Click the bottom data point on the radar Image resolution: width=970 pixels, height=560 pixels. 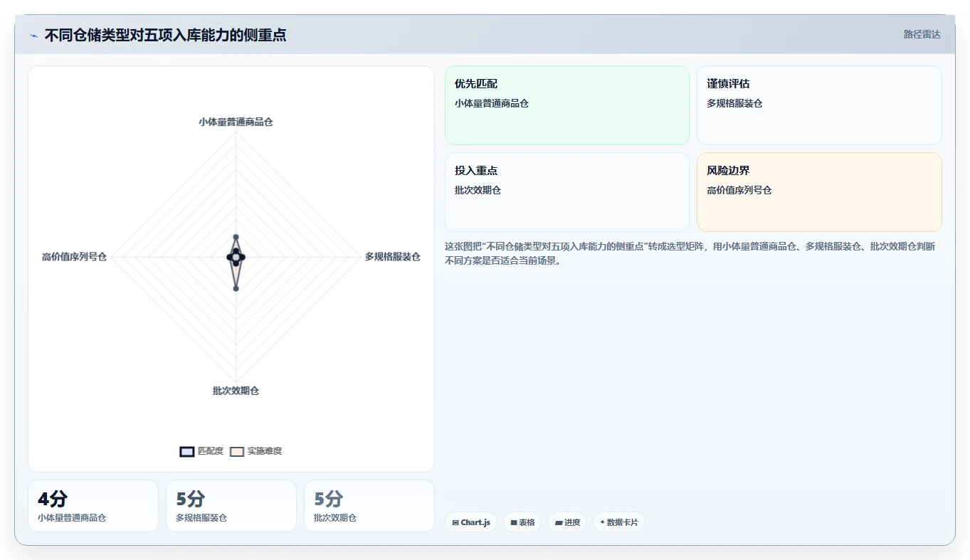236,288
